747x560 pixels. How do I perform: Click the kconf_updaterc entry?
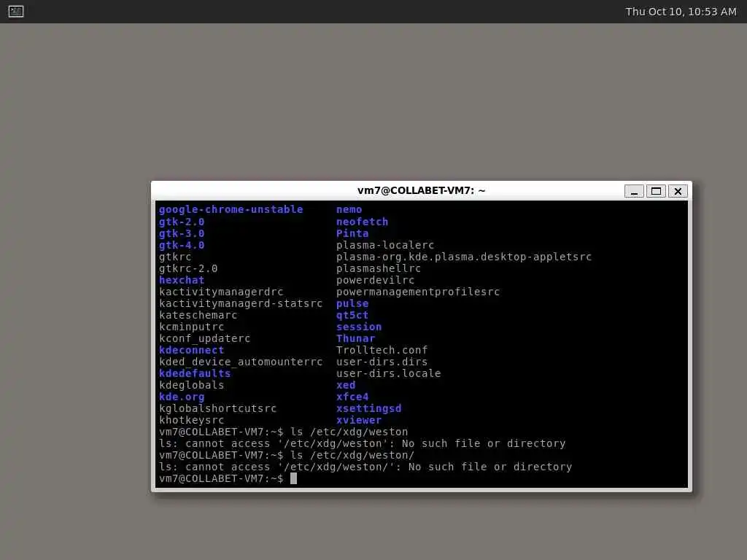point(205,338)
